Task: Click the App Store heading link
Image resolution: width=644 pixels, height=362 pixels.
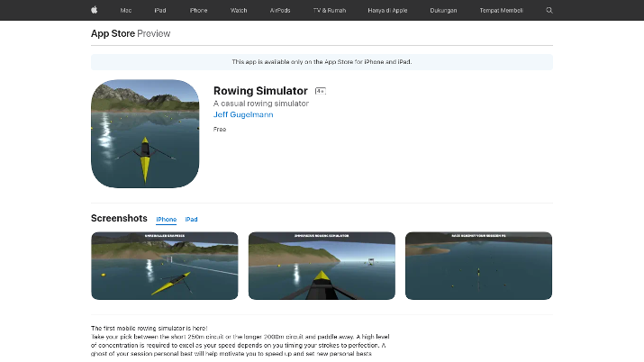Action: [x=113, y=33]
